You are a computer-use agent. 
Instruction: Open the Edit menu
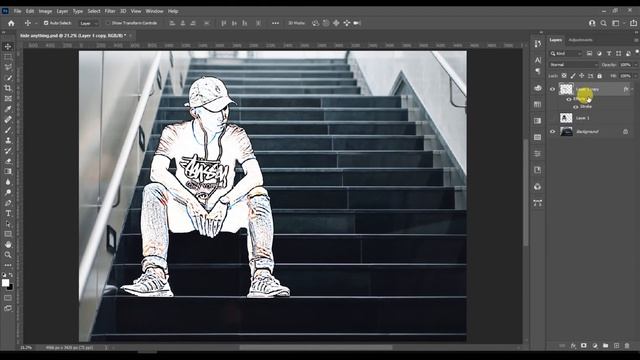point(30,11)
